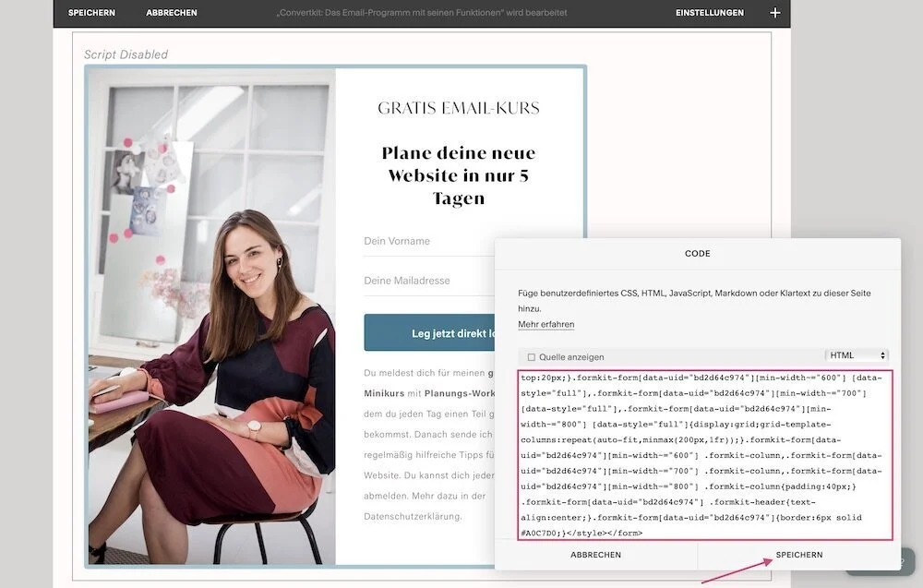
Task: Follow the Mehr erfahren link
Action: (x=545, y=324)
